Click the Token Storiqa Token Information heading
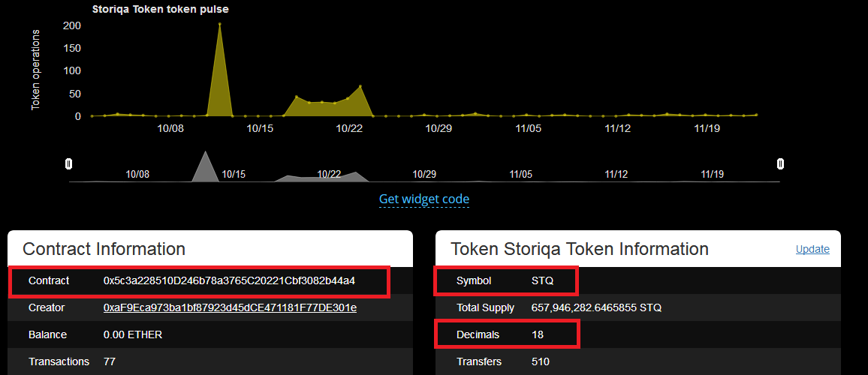The image size is (868, 375). [x=580, y=249]
